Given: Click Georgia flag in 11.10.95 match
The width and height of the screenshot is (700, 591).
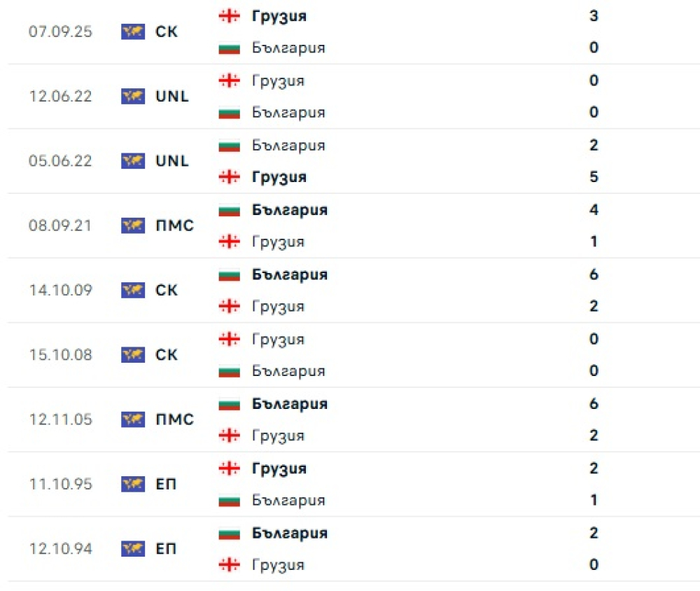Looking at the screenshot, I should 229,468.
